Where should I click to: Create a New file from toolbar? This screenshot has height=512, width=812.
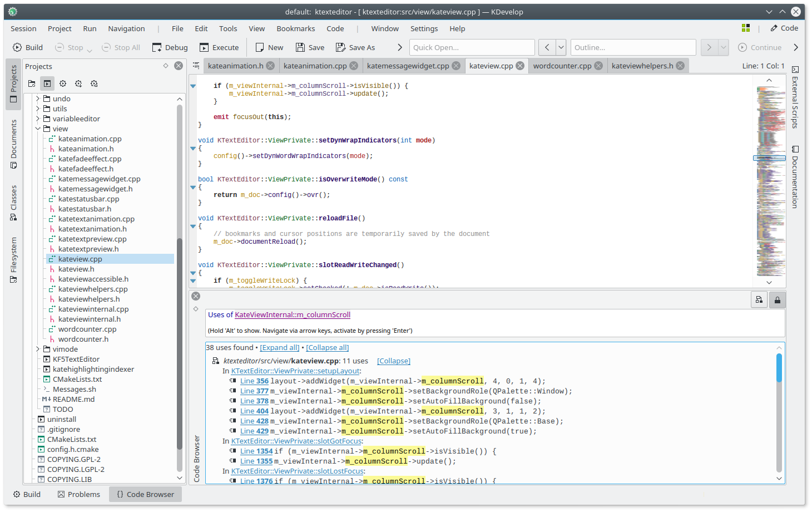click(x=269, y=47)
